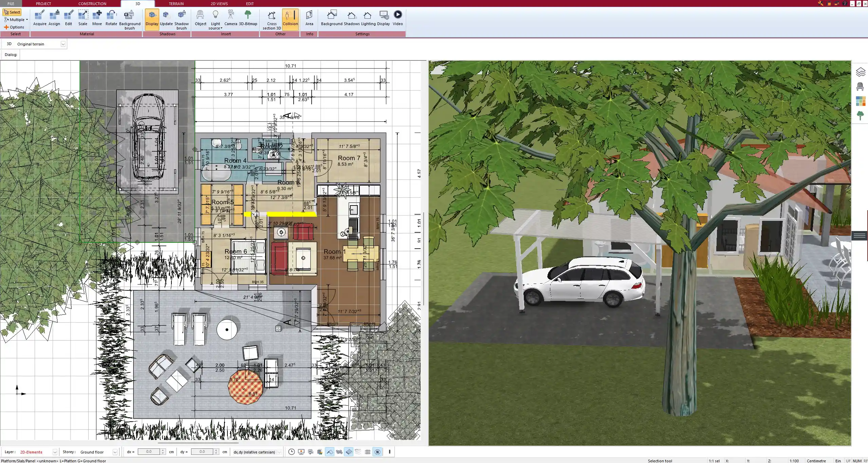Select the Acquire material tool
Screen dimensions: 868x463
tap(40, 18)
